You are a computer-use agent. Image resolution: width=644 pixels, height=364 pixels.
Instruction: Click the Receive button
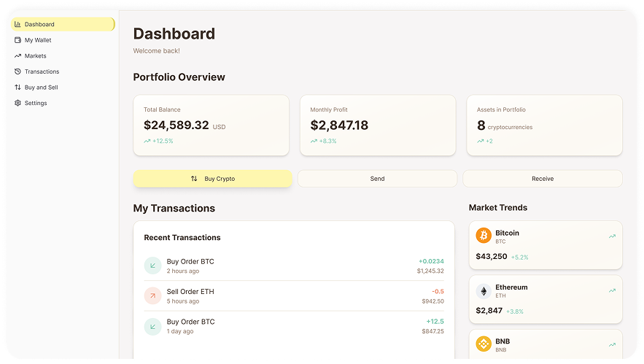coord(542,179)
